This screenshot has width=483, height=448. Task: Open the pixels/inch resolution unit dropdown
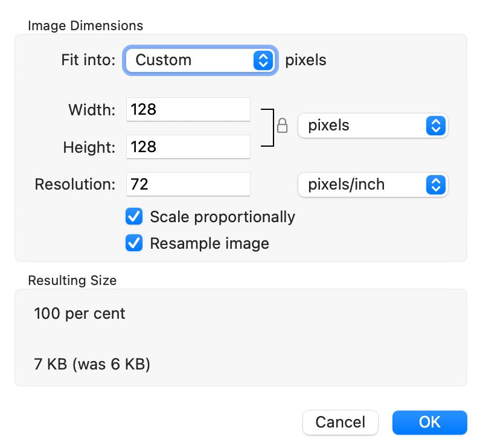(373, 184)
